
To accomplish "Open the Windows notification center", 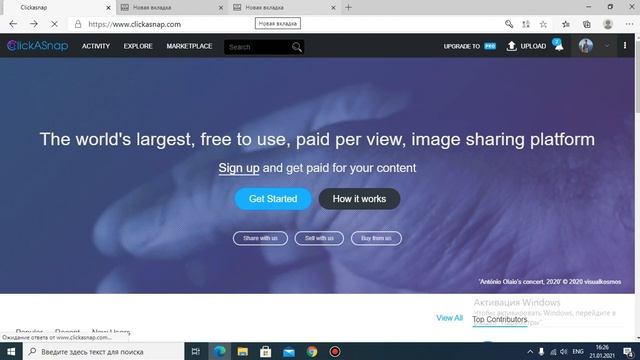I will coord(628,351).
